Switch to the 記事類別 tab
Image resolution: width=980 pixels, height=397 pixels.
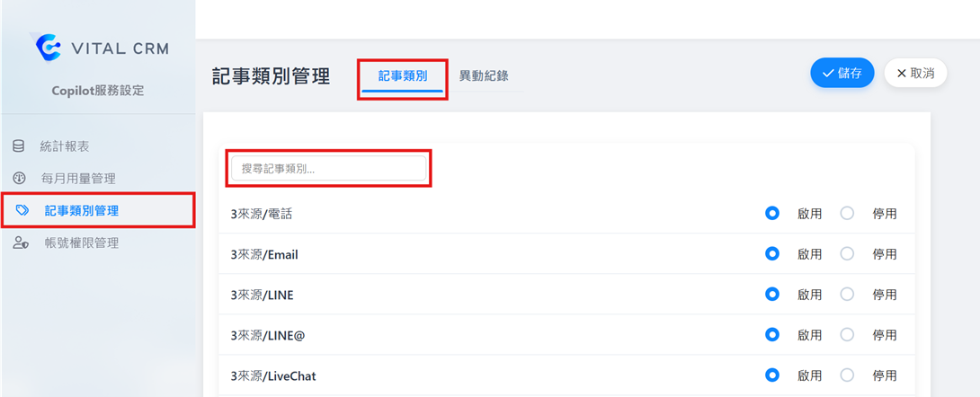[x=402, y=76]
